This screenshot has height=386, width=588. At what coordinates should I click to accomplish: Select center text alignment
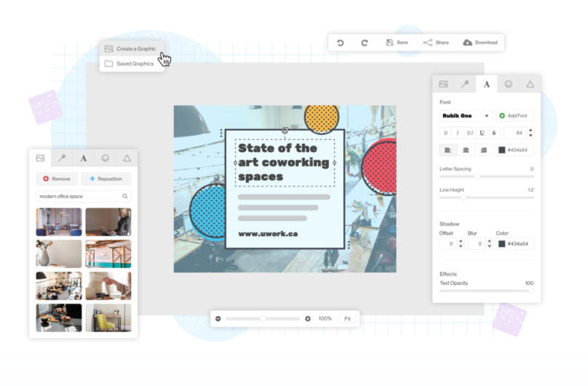coord(466,150)
